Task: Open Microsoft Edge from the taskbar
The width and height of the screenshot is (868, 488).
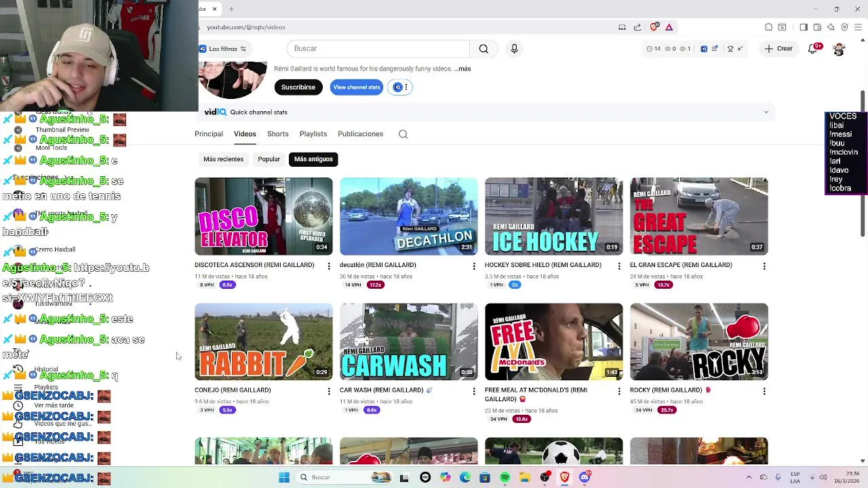Action: point(465,477)
